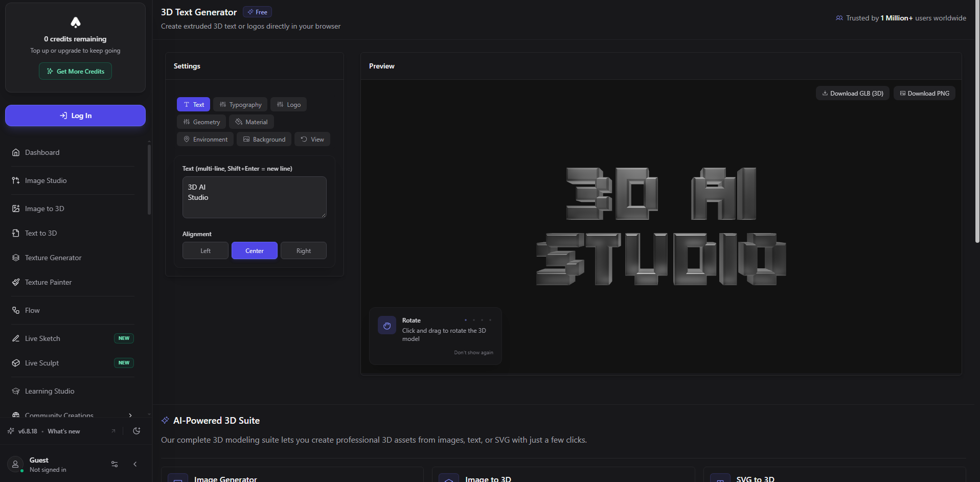Click the 3D AI Studio preview model
980x482 pixels.
(x=661, y=226)
